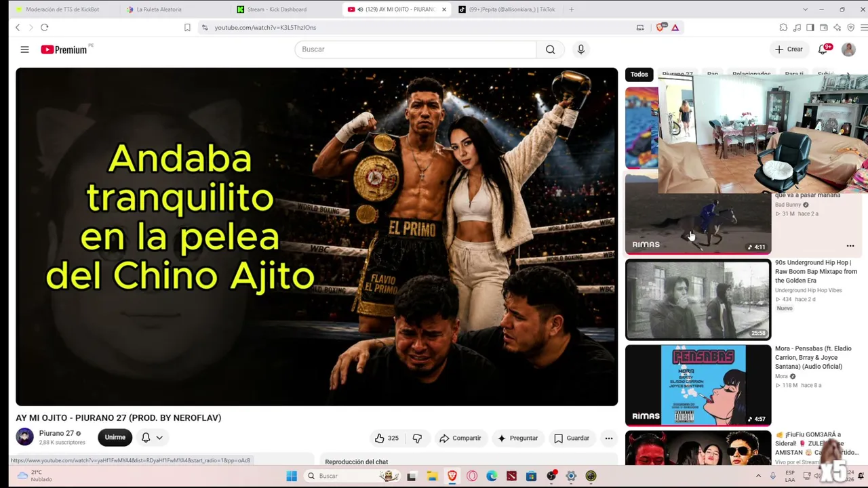Image resolution: width=868 pixels, height=488 pixels.
Task: Open YouTube notifications bell
Action: tap(824, 49)
